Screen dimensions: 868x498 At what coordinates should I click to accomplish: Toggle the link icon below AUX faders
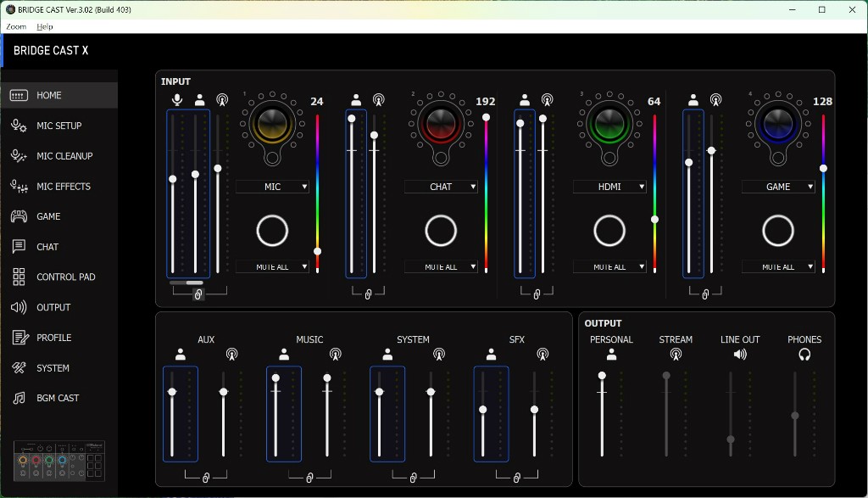click(206, 478)
